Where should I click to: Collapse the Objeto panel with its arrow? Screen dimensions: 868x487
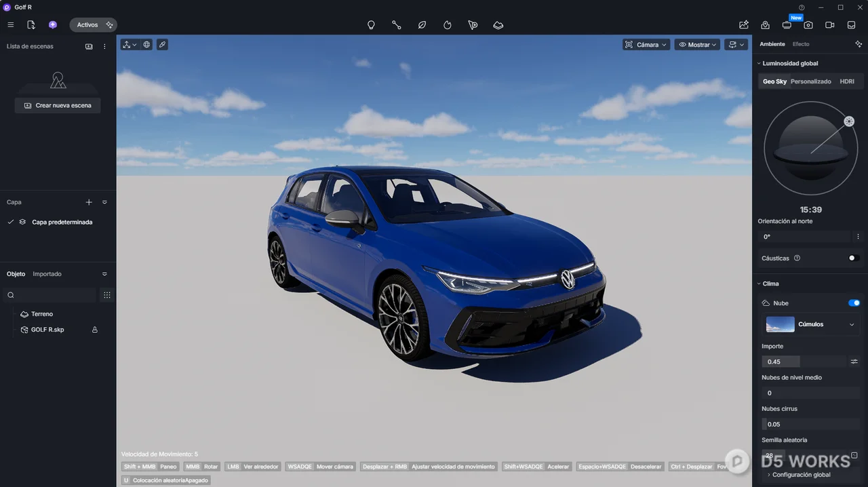[x=104, y=274]
